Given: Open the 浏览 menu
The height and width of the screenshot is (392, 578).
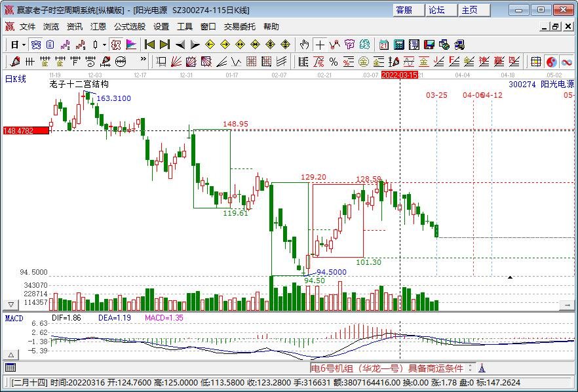Looking at the screenshot, I should click(51, 27).
